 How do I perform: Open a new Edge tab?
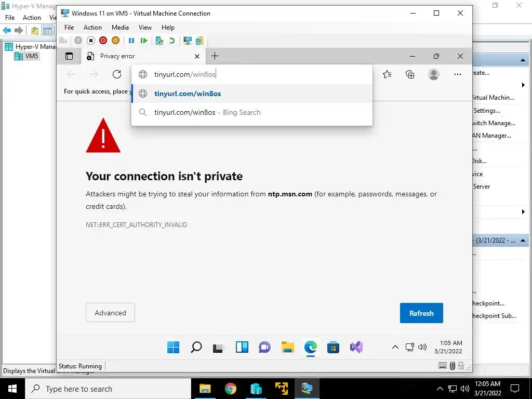215,56
